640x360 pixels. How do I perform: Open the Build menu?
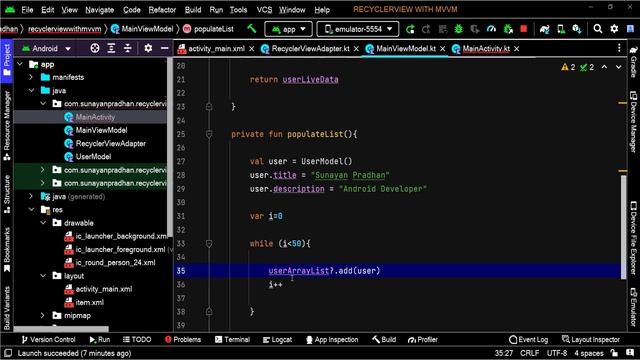(193, 9)
